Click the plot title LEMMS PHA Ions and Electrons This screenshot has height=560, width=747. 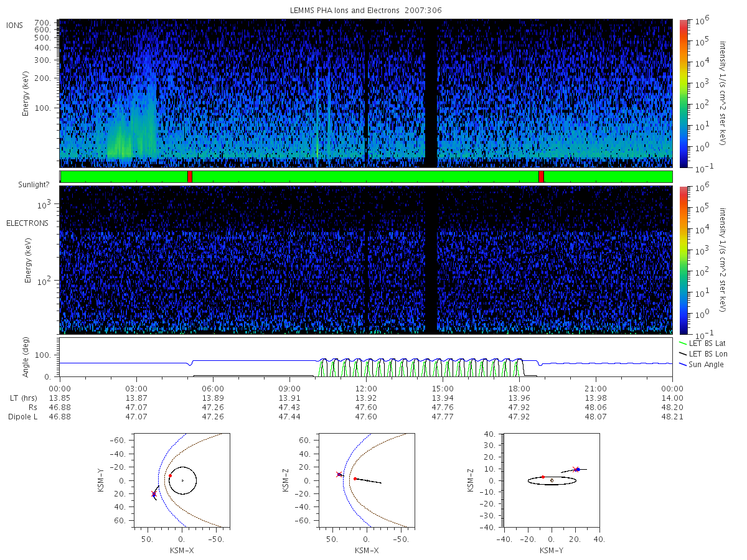coord(366,11)
